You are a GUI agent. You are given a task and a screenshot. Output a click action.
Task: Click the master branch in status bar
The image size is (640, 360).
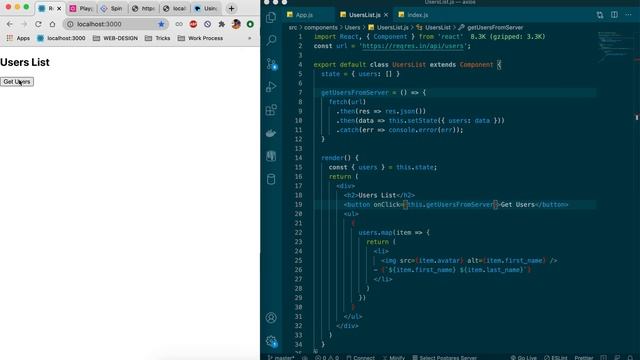click(x=281, y=358)
